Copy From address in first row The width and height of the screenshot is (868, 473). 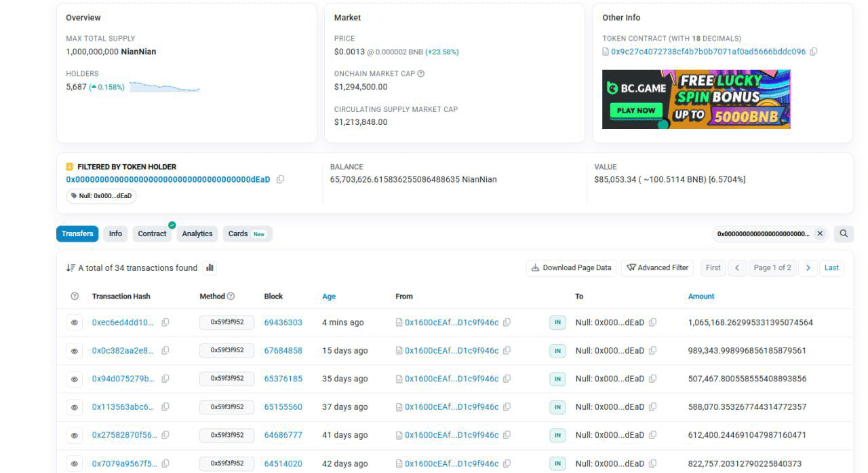pos(507,322)
